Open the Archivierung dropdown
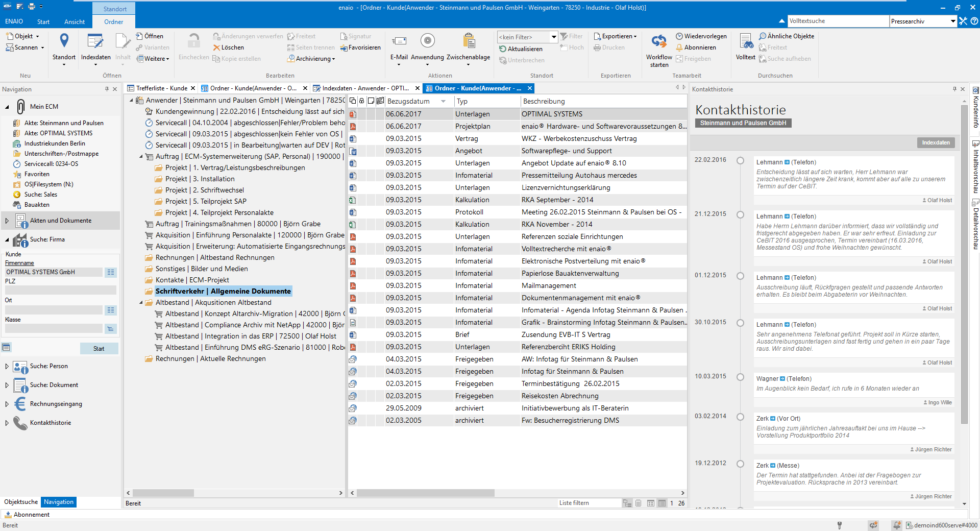980x531 pixels. tap(311, 59)
